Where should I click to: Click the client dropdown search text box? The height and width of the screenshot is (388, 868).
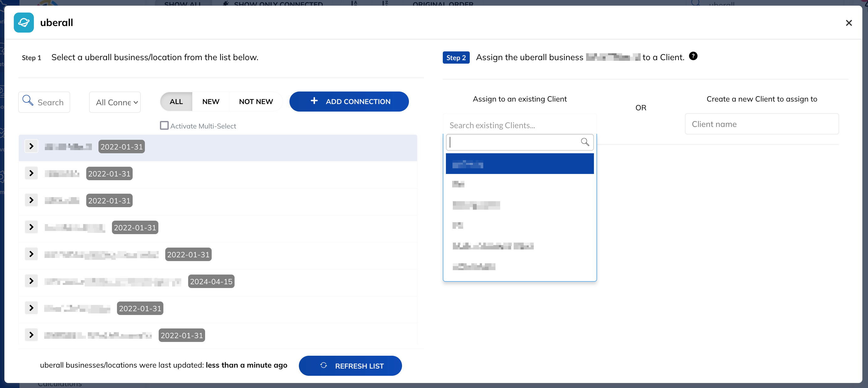[520, 143]
